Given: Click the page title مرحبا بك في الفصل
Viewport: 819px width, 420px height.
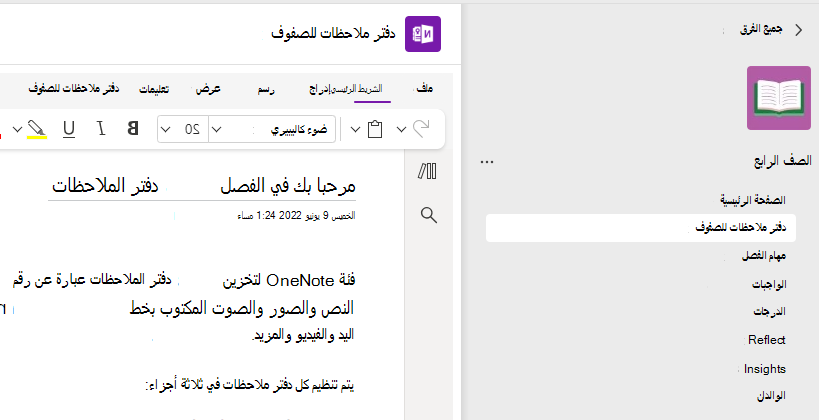Looking at the screenshot, I should click(x=288, y=186).
